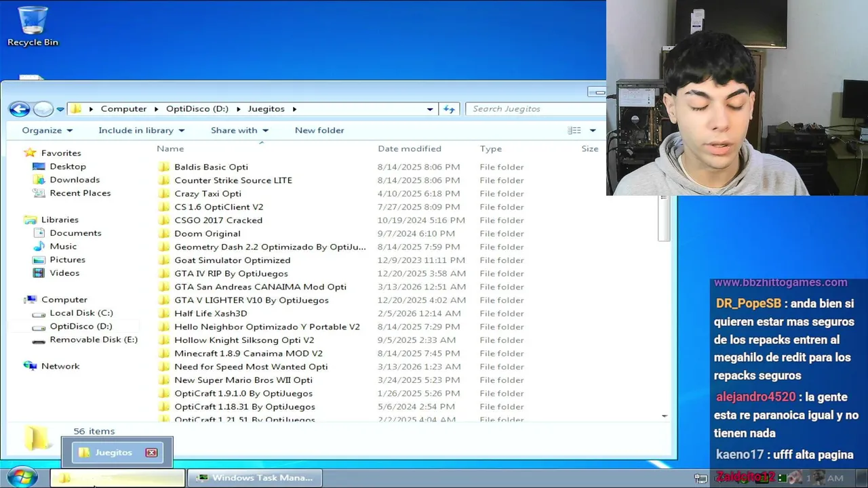Close the Juegitos taskbar thumbnail preview

coord(151,453)
